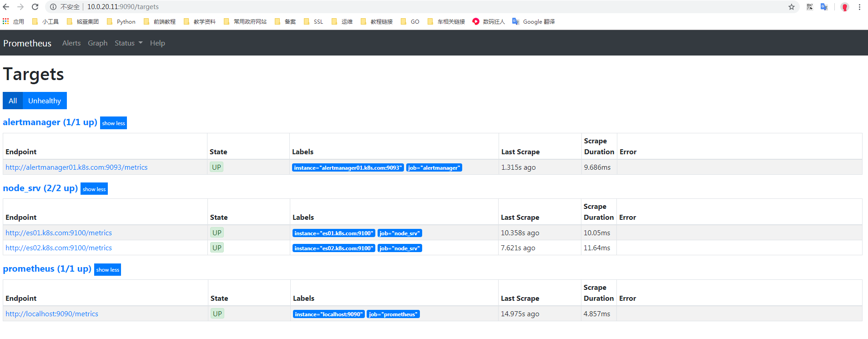
Task: Click the node_srv (2/2 up) heading
Action: (x=40, y=188)
